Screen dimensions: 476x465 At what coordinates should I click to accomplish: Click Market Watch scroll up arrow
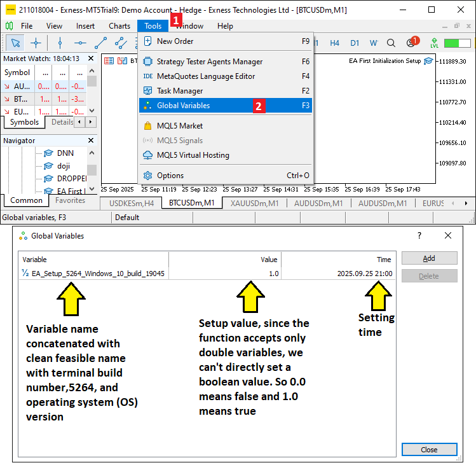(92, 71)
